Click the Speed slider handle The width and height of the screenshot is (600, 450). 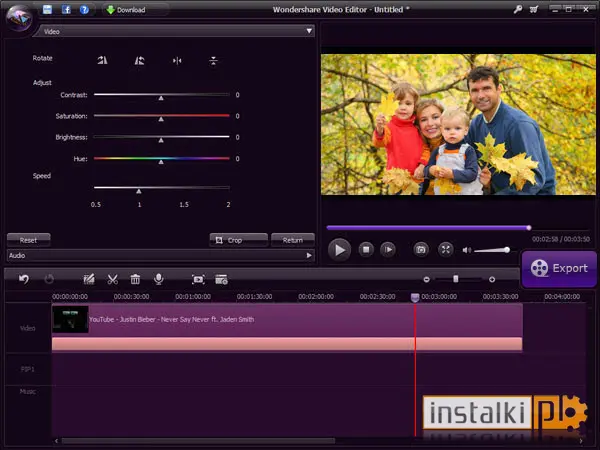[139, 191]
